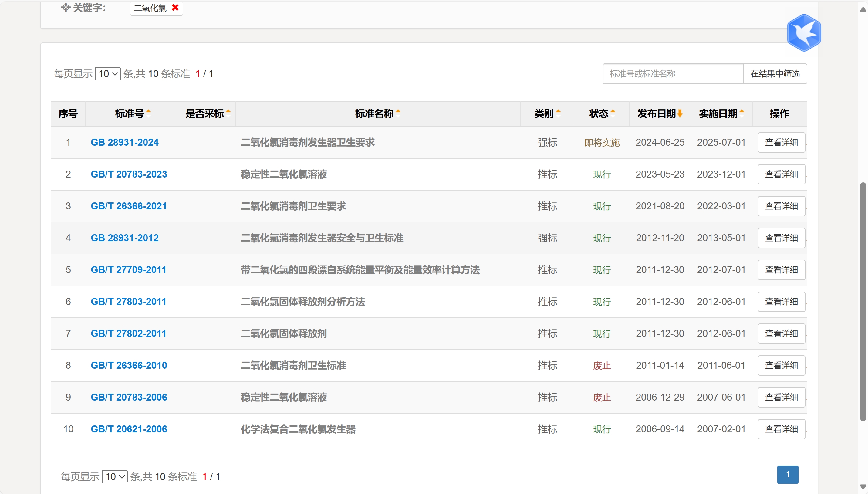
Task: View details for GB/T 26366-2021 row
Action: [781, 206]
